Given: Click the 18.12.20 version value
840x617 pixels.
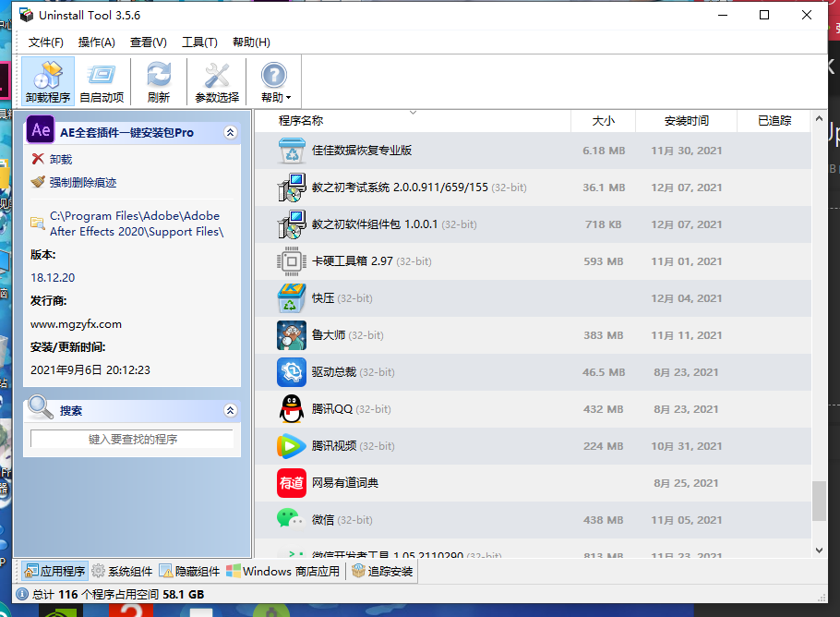Looking at the screenshot, I should [53, 278].
